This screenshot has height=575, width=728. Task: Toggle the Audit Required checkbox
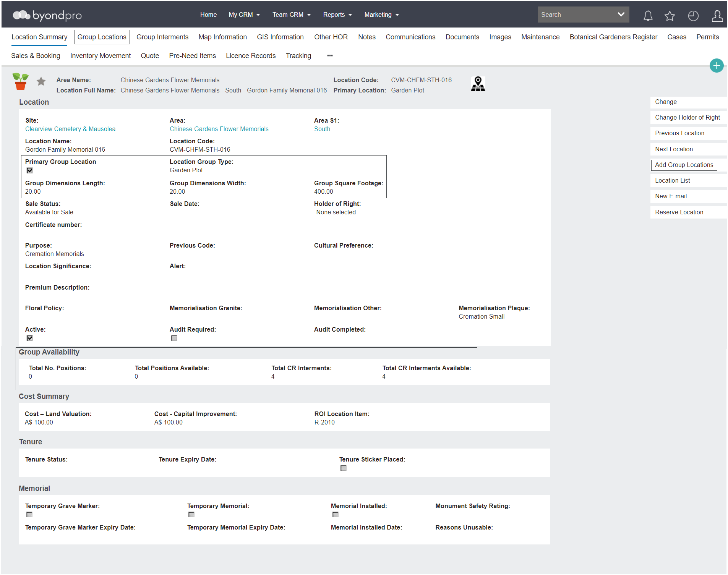(174, 338)
